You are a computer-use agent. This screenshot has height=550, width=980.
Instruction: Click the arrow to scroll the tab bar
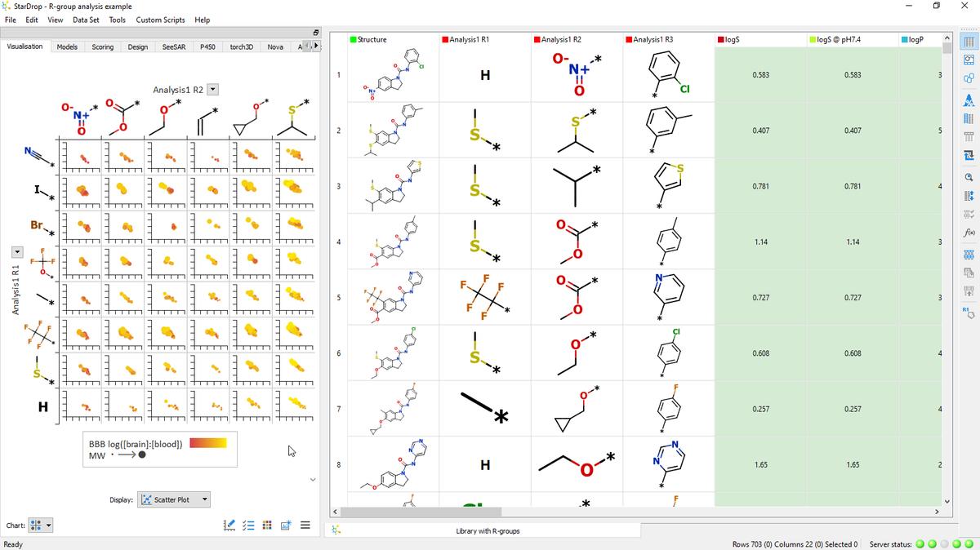tap(316, 47)
